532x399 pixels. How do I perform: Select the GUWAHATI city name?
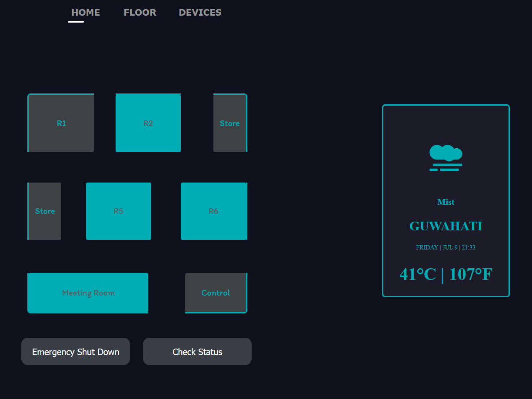point(446,226)
